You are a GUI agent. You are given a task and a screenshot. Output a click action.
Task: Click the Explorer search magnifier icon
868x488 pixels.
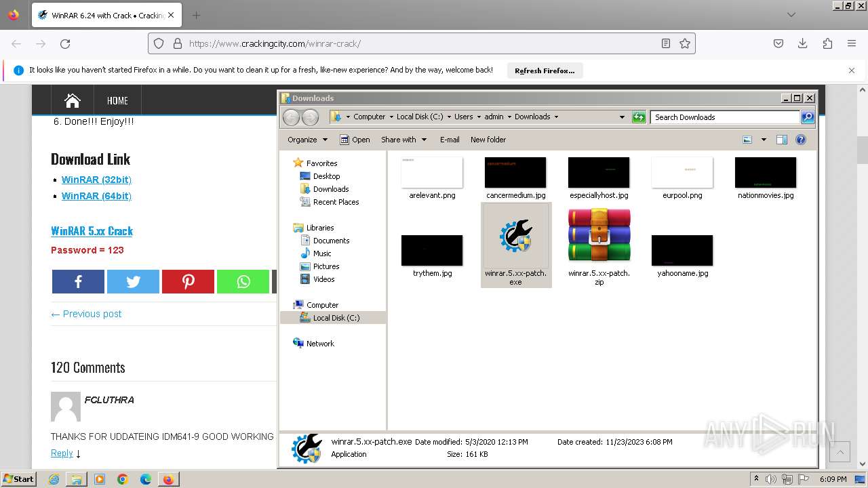[x=807, y=117]
